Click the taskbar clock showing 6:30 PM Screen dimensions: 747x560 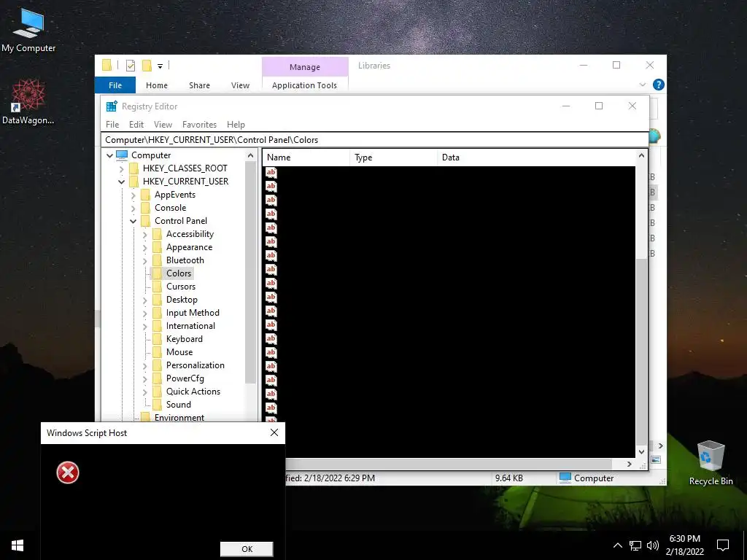pos(684,545)
